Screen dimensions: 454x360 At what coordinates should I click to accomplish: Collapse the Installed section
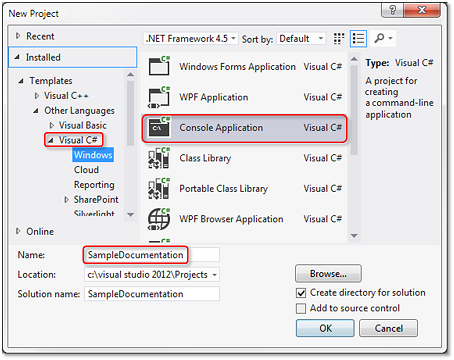point(17,57)
